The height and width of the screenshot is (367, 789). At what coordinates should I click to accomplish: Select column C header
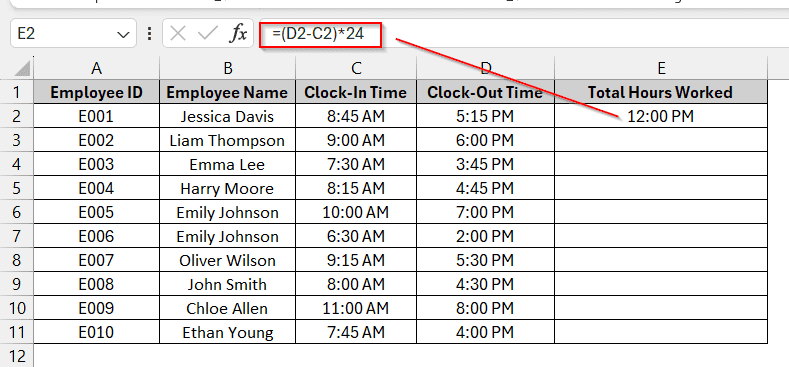[x=356, y=68]
